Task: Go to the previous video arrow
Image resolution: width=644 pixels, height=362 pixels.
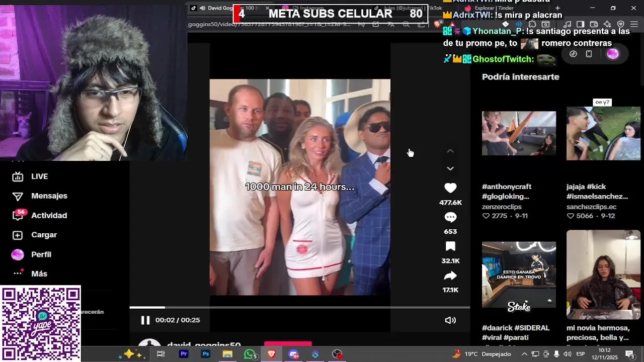Action: (450, 151)
